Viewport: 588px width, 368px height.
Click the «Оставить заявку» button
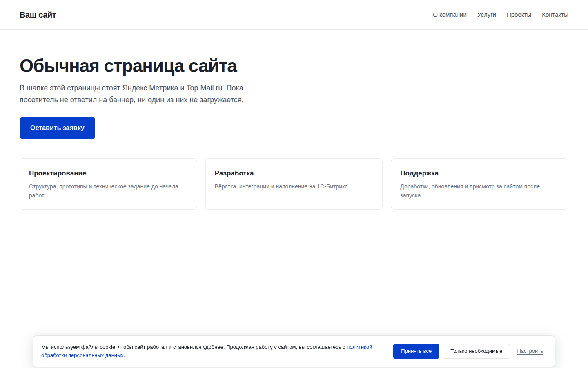tap(57, 128)
